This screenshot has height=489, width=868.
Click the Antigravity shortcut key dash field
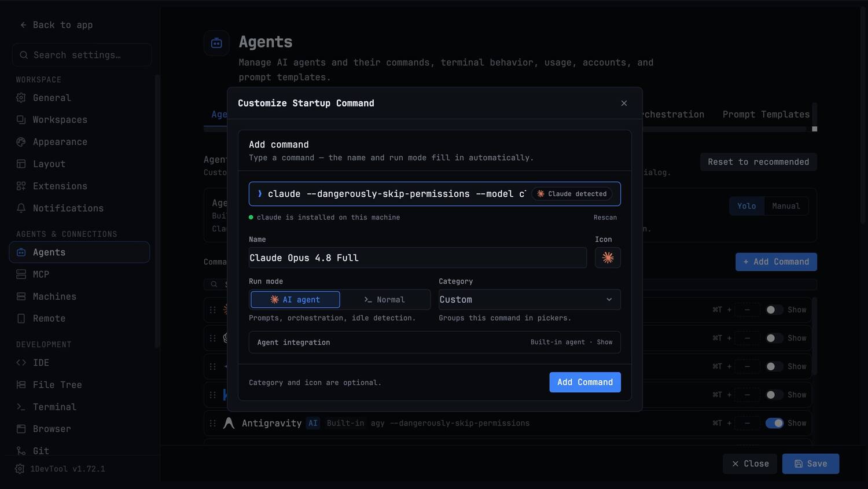747,423
